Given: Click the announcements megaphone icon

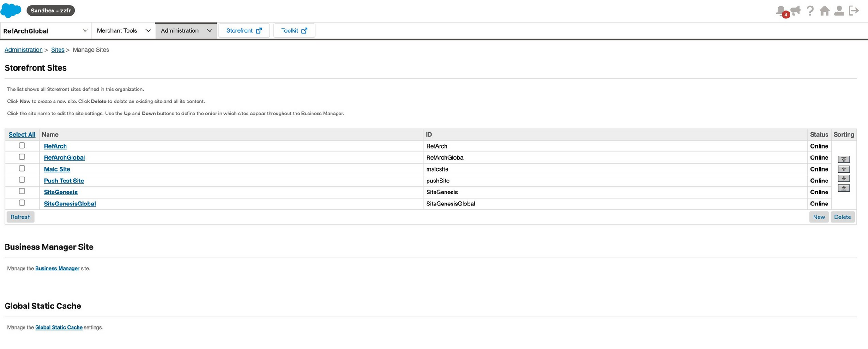Looking at the screenshot, I should [x=795, y=10].
